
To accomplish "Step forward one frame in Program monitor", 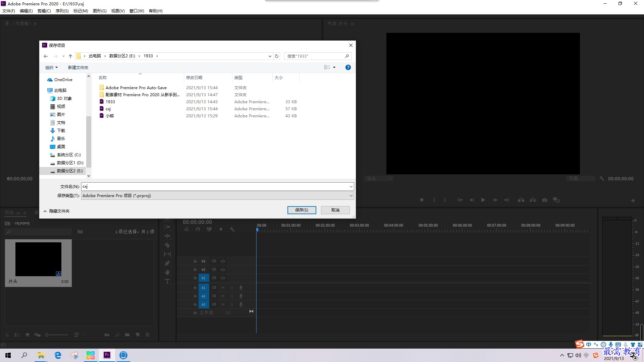I will pos(495,200).
